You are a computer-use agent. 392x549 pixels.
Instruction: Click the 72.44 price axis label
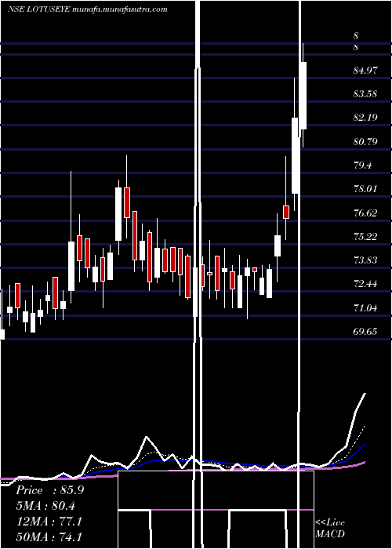point(365,284)
